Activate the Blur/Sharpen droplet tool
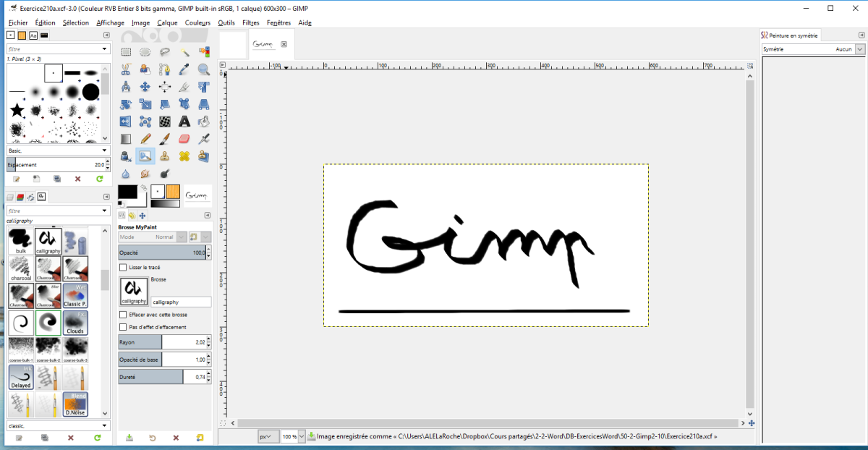Image resolution: width=868 pixels, height=450 pixels. click(126, 174)
